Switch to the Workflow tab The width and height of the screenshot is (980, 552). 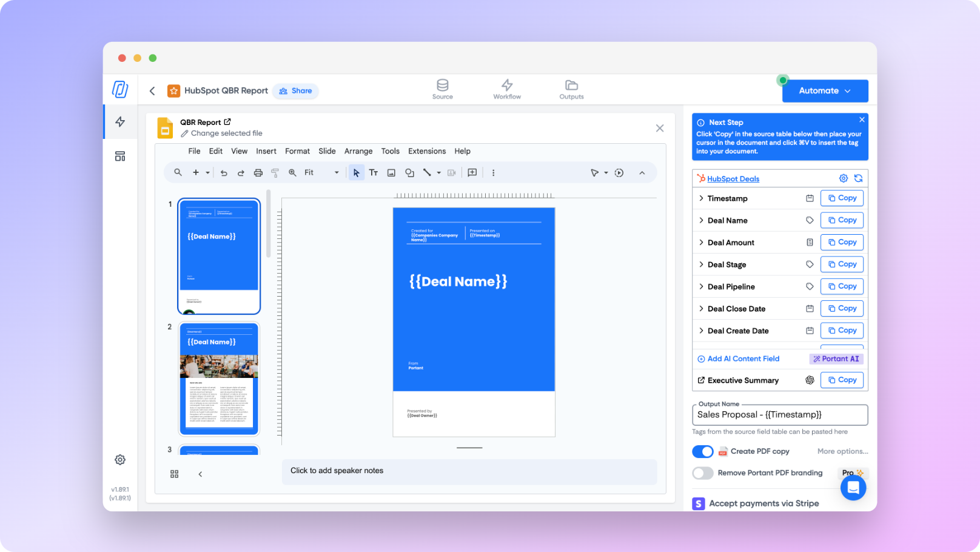pos(507,89)
